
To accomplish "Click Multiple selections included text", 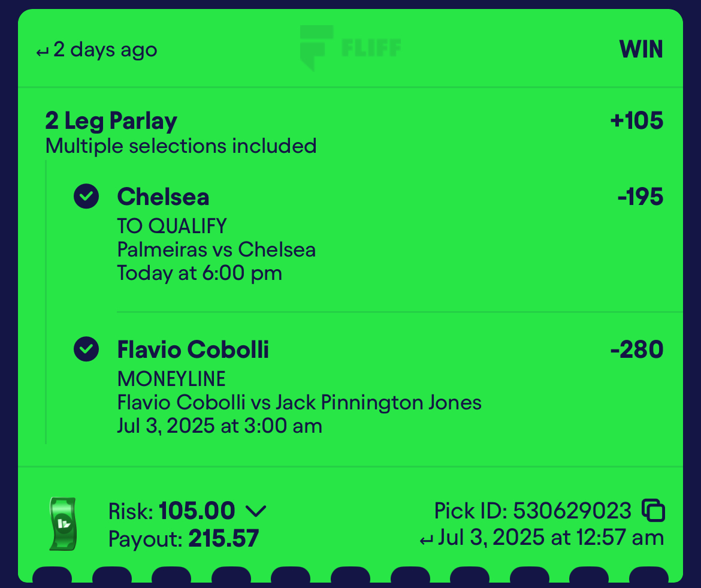I will pyautogui.click(x=181, y=146).
